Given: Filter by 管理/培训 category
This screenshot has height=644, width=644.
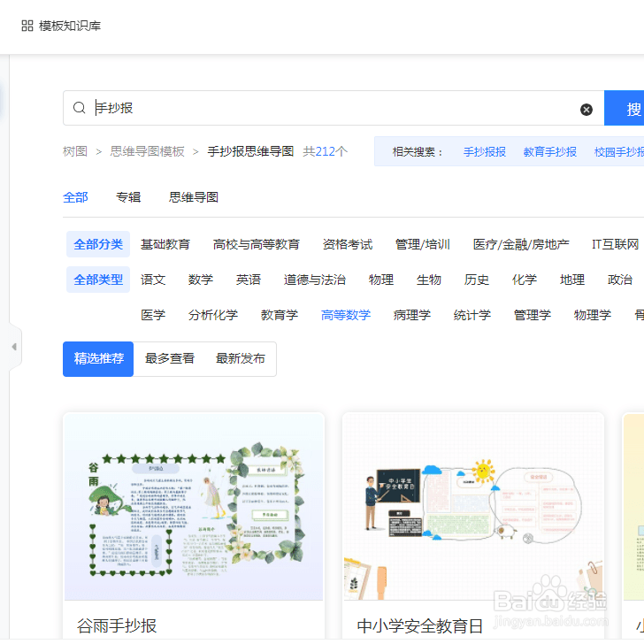Looking at the screenshot, I should click(x=423, y=244).
